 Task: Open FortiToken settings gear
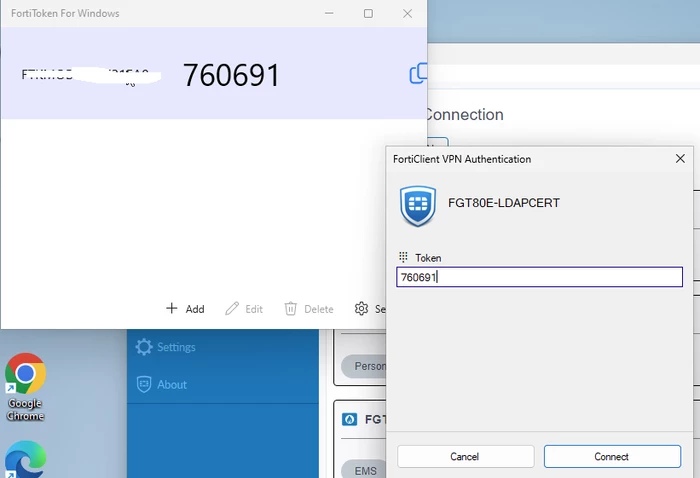361,308
